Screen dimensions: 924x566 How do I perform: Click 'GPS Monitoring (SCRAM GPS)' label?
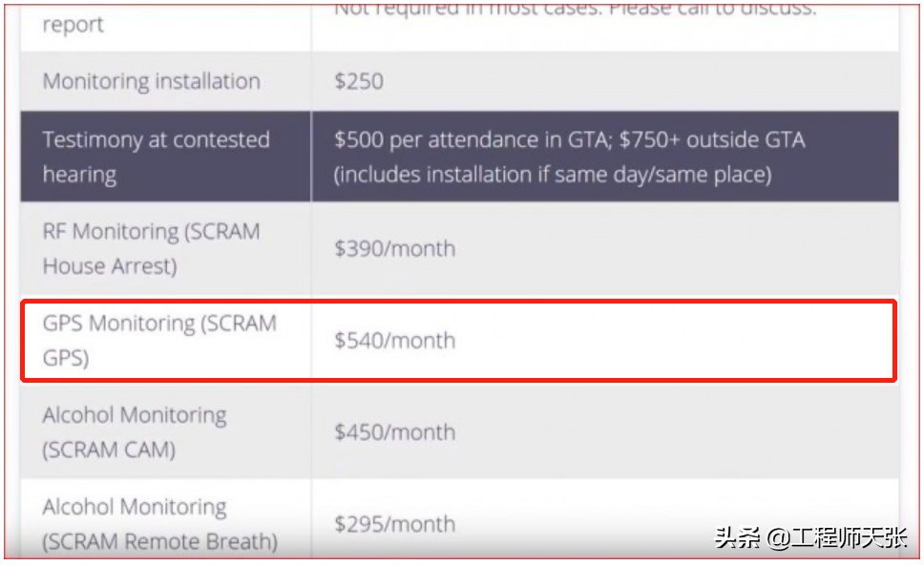pyautogui.click(x=159, y=340)
